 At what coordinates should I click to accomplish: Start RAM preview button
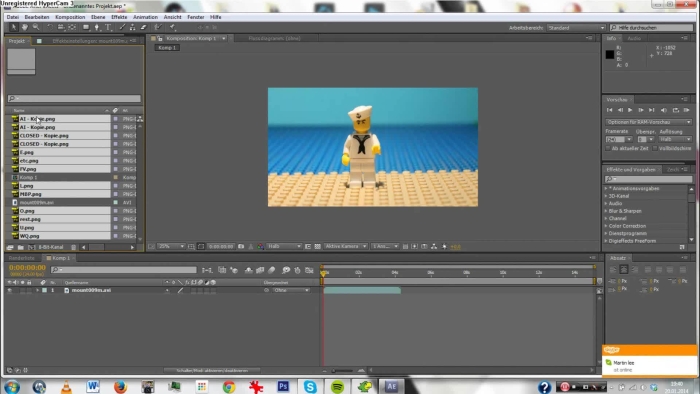tap(687, 110)
